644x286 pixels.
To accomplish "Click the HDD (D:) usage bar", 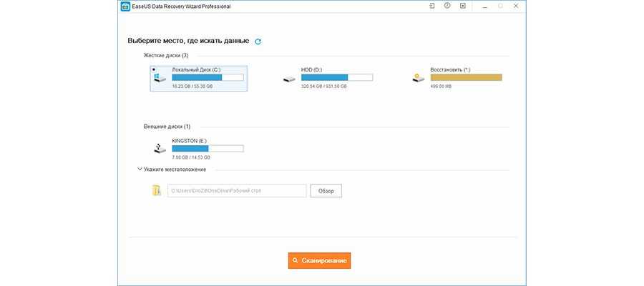I will tap(337, 77).
